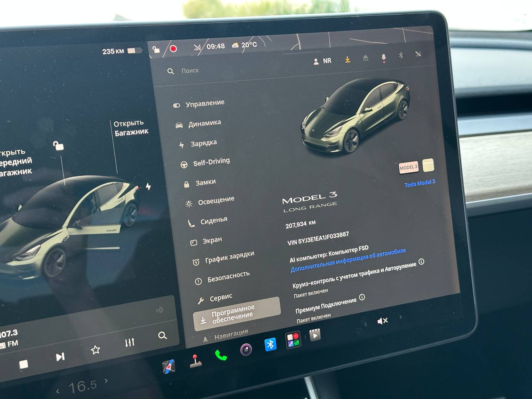Viewport: 532px width, 399px height.
Task: Stop radio playback with the square button
Action: [x=24, y=365]
